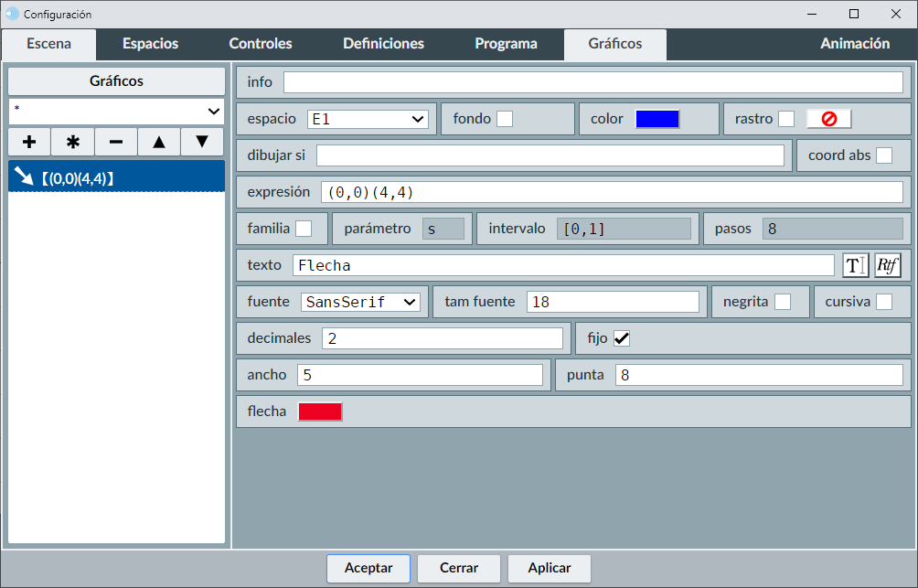This screenshot has height=588, width=918.
Task: Expand the fuente SansSerif dropdown
Action: tap(360, 302)
